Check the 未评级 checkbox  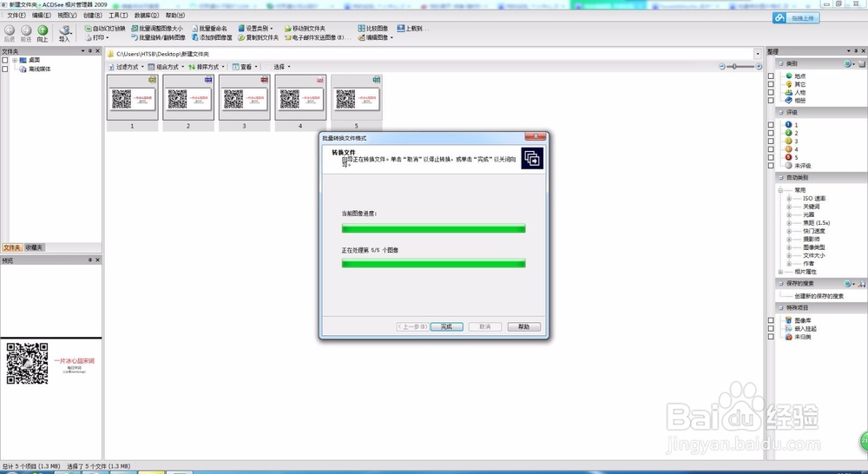click(771, 166)
